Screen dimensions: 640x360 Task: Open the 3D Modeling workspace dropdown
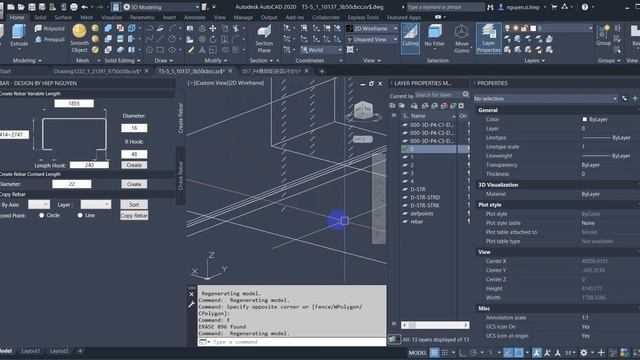tap(161, 7)
